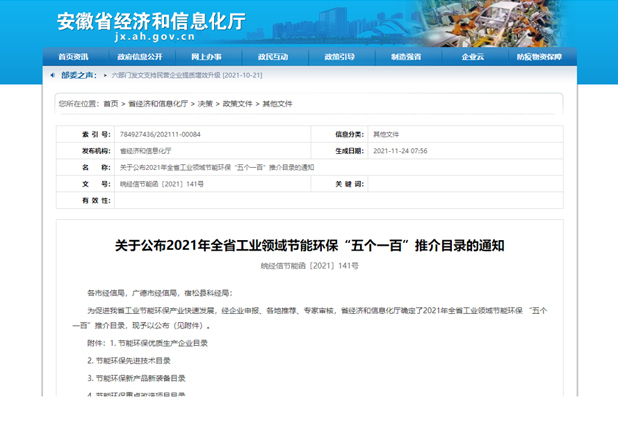This screenshot has height=430, width=618.
Task: Open the 数据引导 navigation tab
Action: tap(339, 57)
